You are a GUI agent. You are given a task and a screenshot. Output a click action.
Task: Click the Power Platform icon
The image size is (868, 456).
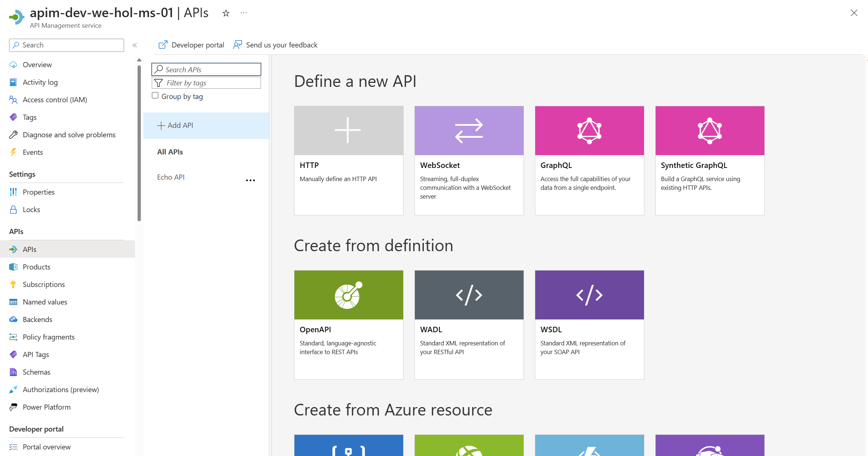tap(13, 407)
